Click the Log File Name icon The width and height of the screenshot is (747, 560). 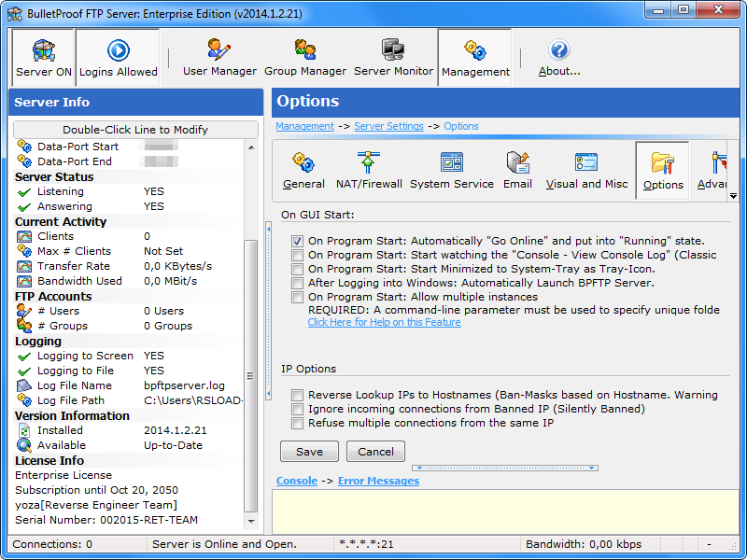[24, 385]
